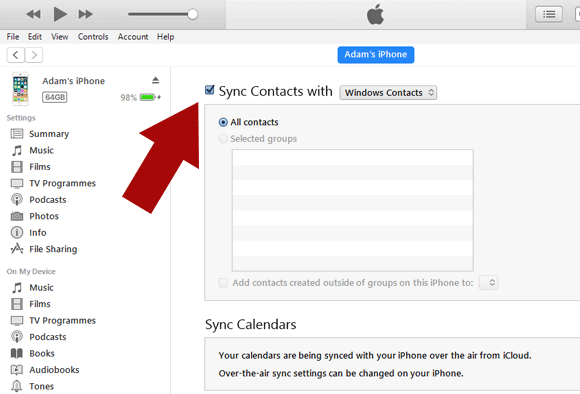Image resolution: width=580 pixels, height=394 pixels.
Task: Open TV Programmes icon under Settings
Action: tap(17, 183)
